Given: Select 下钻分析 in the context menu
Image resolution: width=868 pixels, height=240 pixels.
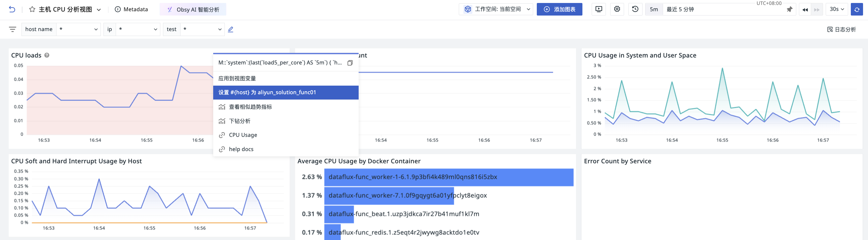Looking at the screenshot, I should pyautogui.click(x=240, y=121).
